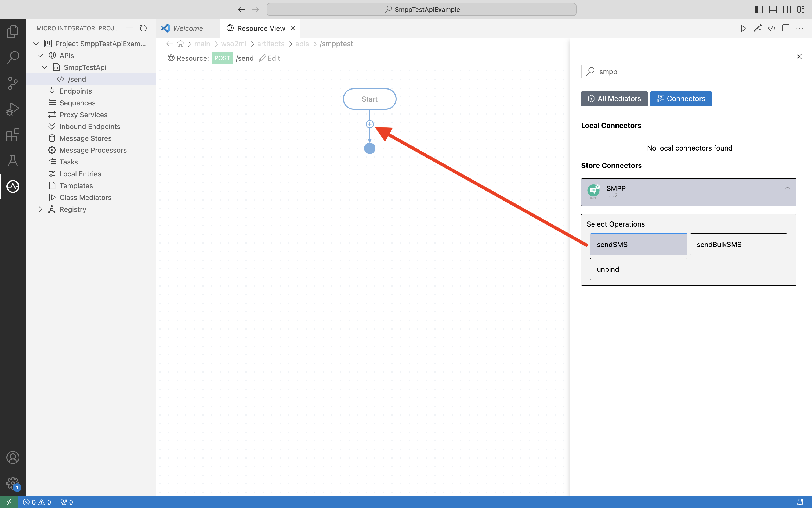The image size is (812, 508).
Task: Click the breadcrumb back arrow
Action: pos(170,44)
